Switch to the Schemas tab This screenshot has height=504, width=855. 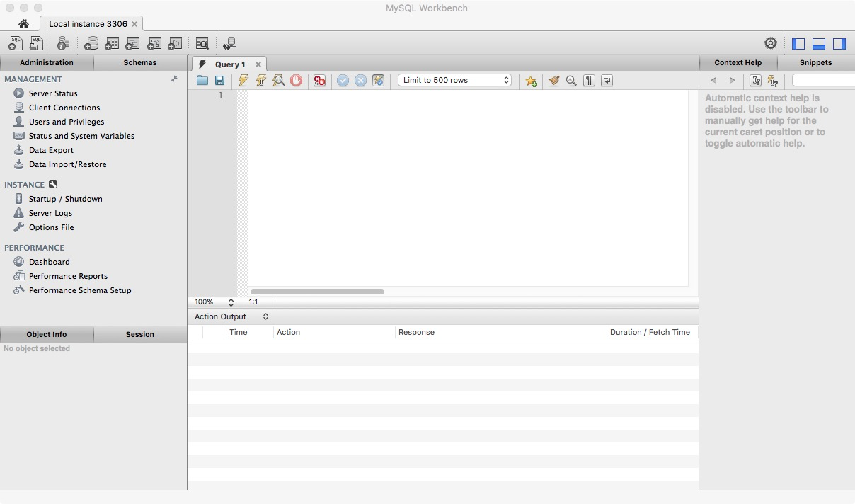click(140, 62)
